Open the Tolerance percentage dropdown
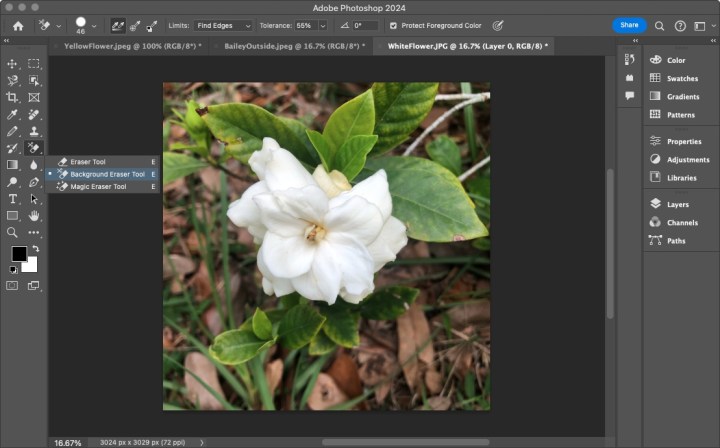Viewport: 720px width, 448px height. (319, 25)
